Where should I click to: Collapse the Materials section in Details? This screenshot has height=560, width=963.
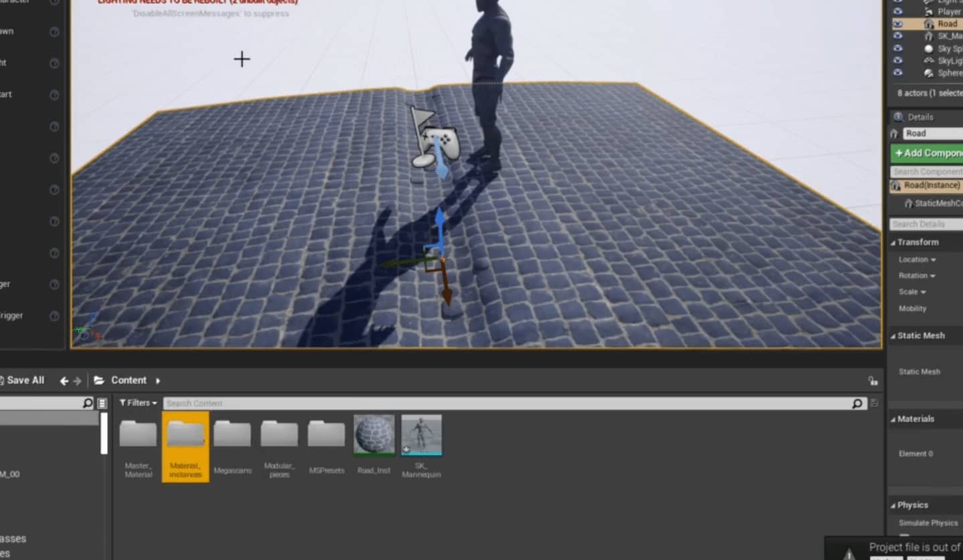(893, 419)
